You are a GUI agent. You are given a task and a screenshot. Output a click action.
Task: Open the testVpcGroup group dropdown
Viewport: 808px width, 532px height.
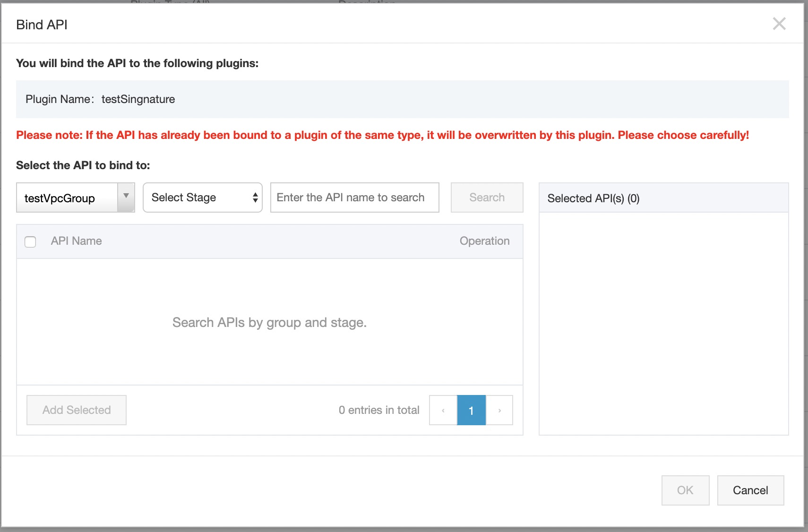point(76,197)
